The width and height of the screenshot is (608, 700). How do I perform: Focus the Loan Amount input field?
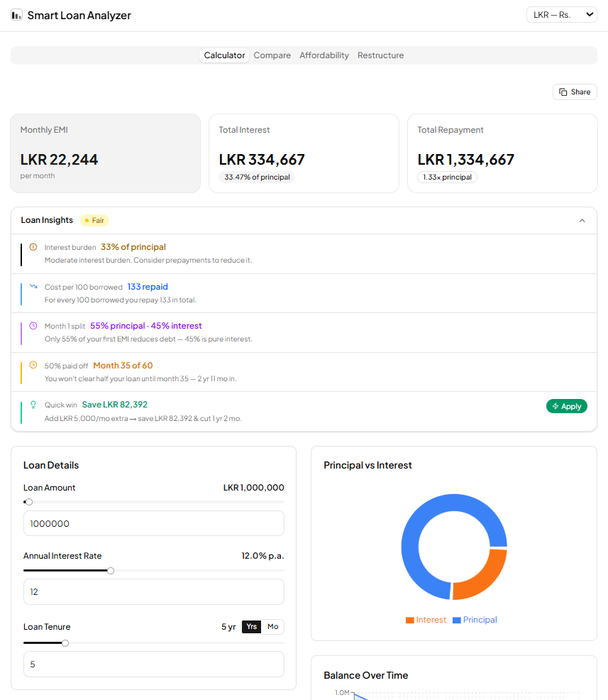click(x=154, y=523)
